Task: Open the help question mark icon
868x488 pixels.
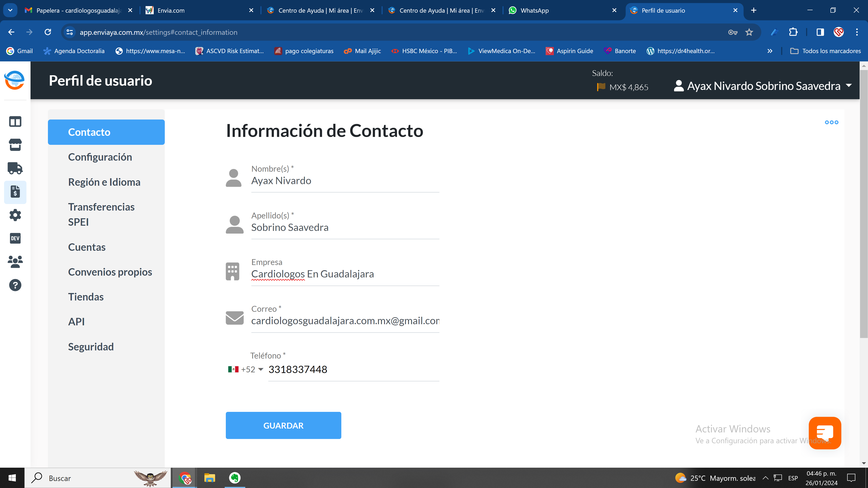Action: tap(15, 285)
